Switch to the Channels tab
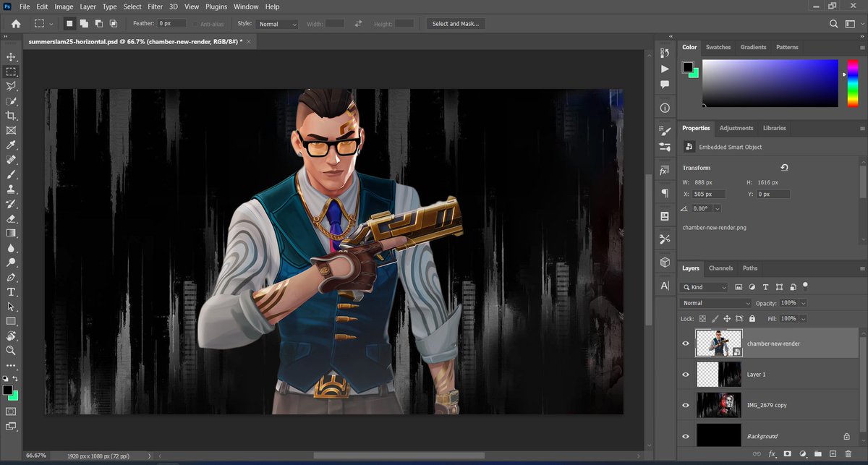Viewport: 868px width, 465px height. pyautogui.click(x=720, y=268)
